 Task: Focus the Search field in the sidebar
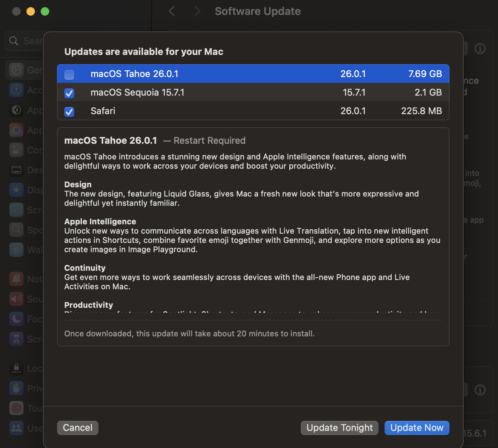[x=24, y=41]
